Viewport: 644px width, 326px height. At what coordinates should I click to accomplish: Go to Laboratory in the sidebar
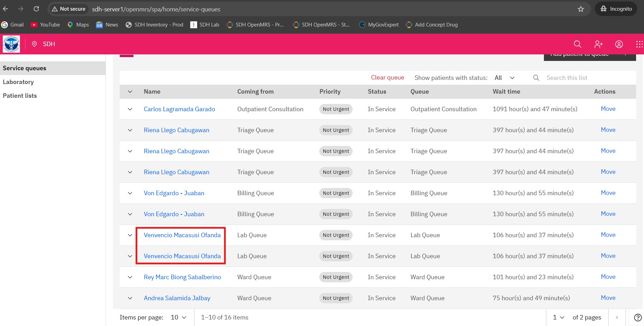click(x=18, y=82)
